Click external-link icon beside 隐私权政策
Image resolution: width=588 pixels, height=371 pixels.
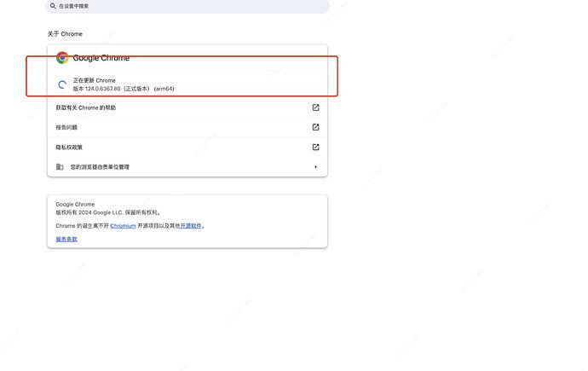point(315,147)
